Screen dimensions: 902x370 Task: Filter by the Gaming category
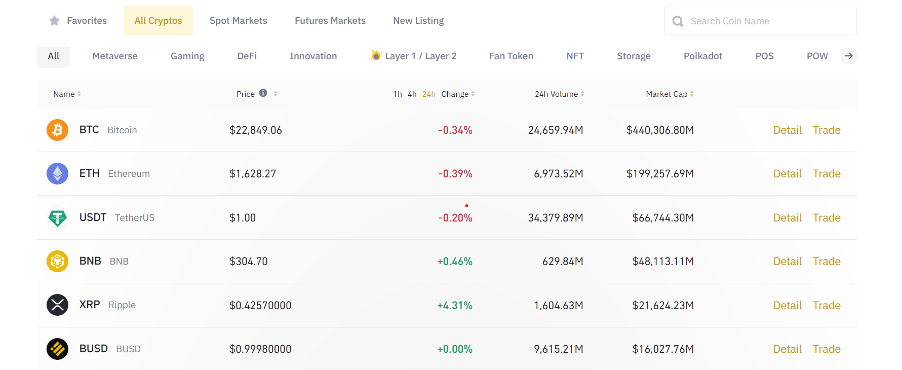coord(188,56)
